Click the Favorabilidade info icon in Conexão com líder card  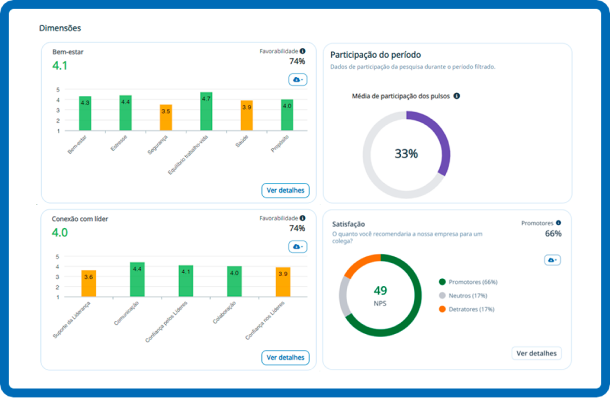click(x=303, y=218)
